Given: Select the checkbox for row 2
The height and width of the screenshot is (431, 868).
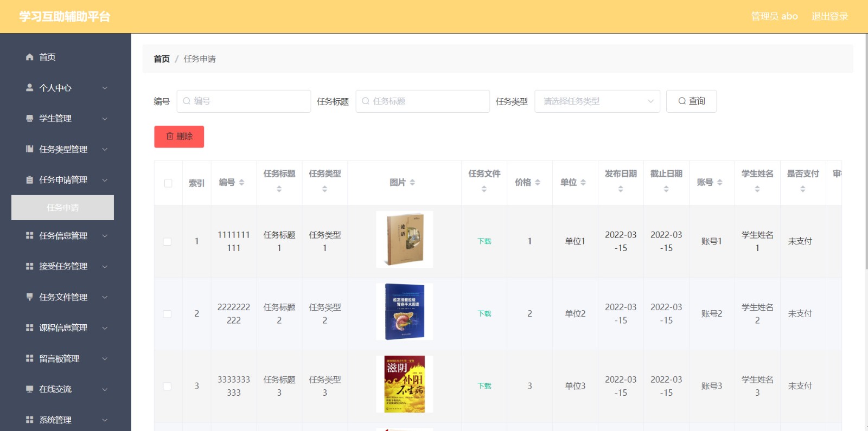Looking at the screenshot, I should tap(168, 314).
